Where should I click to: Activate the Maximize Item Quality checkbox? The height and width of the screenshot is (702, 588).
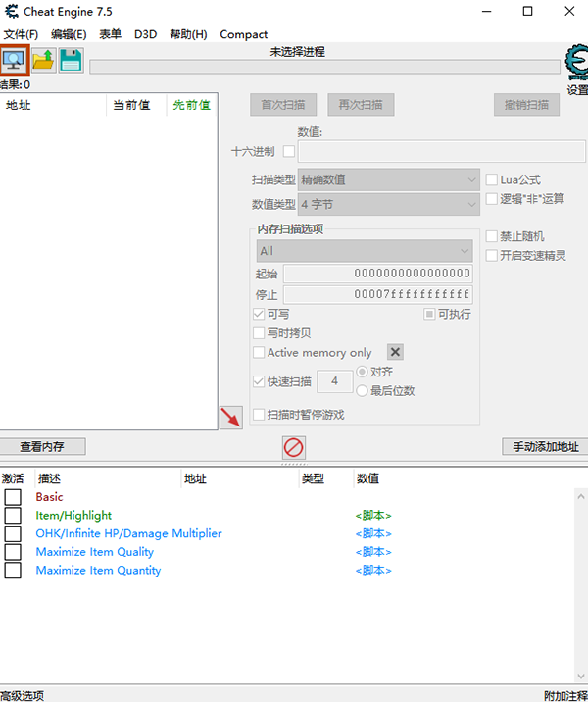[x=13, y=552]
